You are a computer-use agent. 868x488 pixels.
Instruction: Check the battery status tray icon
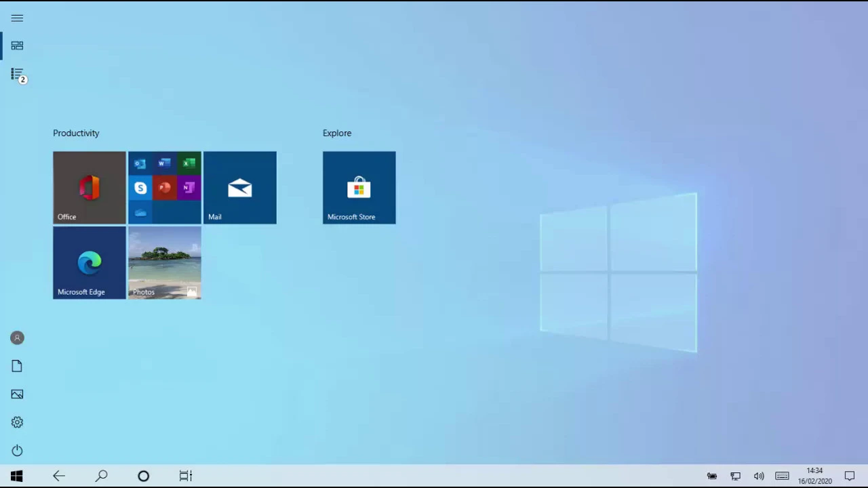coord(712,476)
